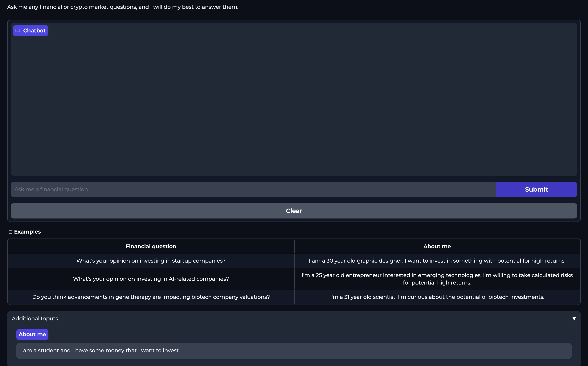Viewport: 588px width, 366px height.
Task: Click the 25 year old entrepreneur cell
Action: coord(437,279)
